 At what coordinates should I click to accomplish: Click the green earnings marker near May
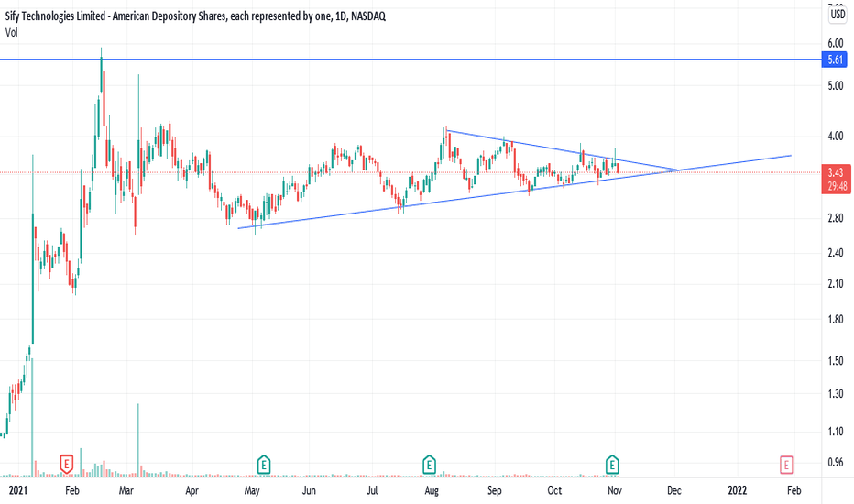tap(264, 465)
